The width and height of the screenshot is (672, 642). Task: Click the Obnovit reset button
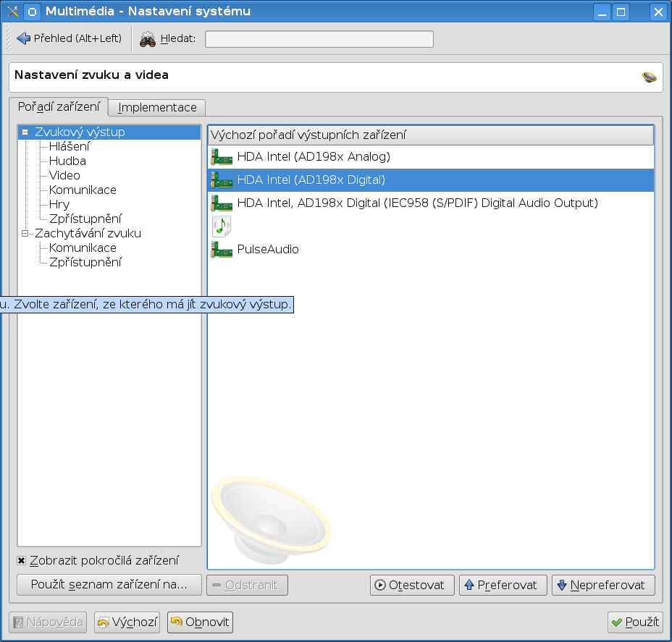coord(200,622)
